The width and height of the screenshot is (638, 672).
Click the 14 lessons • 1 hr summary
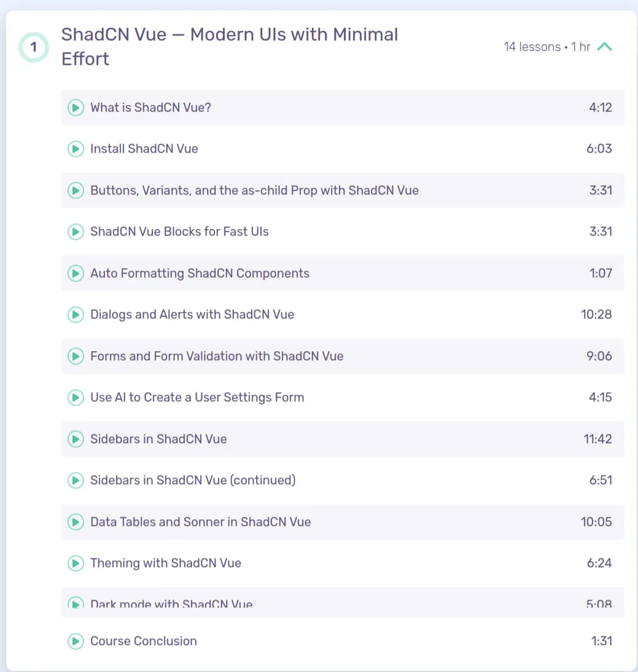(547, 47)
